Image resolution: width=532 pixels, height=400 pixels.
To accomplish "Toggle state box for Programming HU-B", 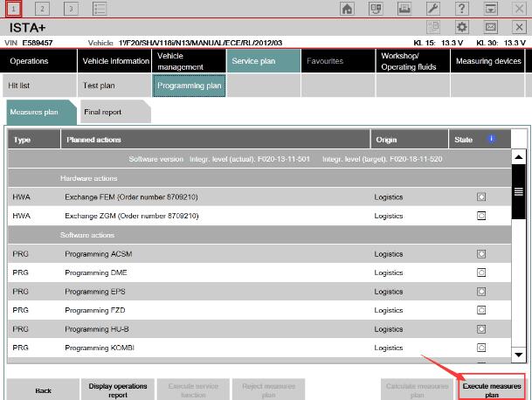I will click(x=481, y=329).
